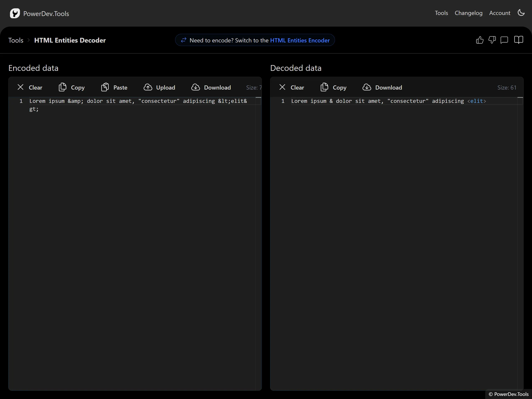Open the Changelog page
532x399 pixels.
pyautogui.click(x=468, y=13)
